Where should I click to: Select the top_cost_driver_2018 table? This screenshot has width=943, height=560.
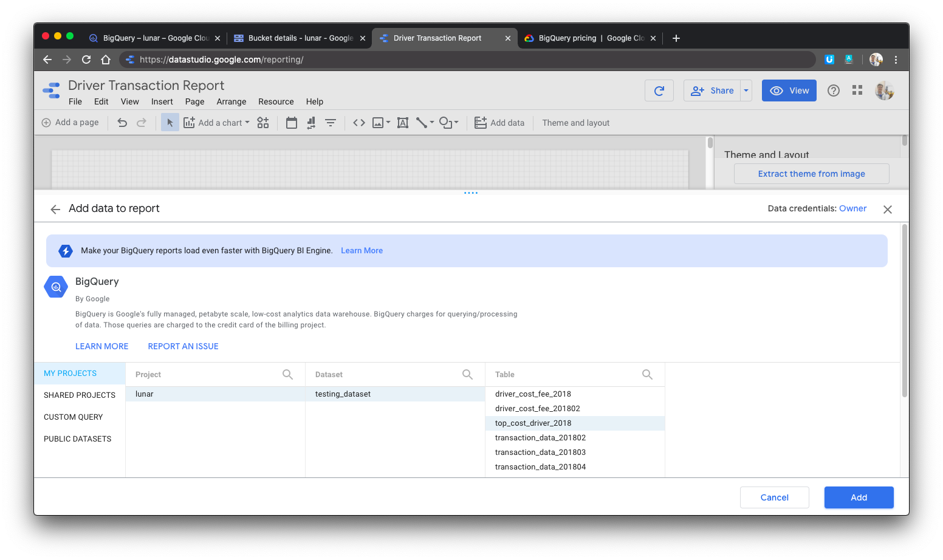click(x=533, y=423)
